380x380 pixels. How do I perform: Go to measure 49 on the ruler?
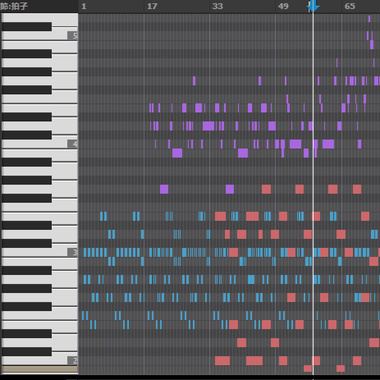click(x=283, y=6)
